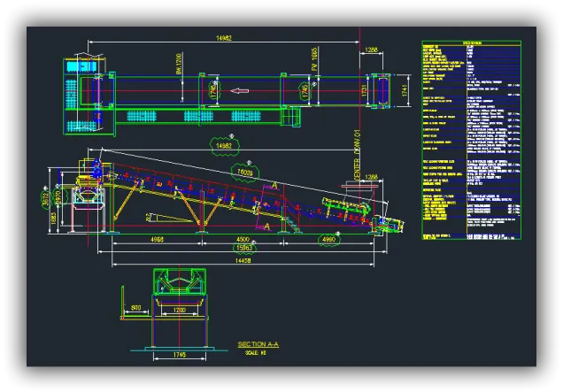Select the belt direction arrow in plan view
563x392 pixels.
click(240, 90)
